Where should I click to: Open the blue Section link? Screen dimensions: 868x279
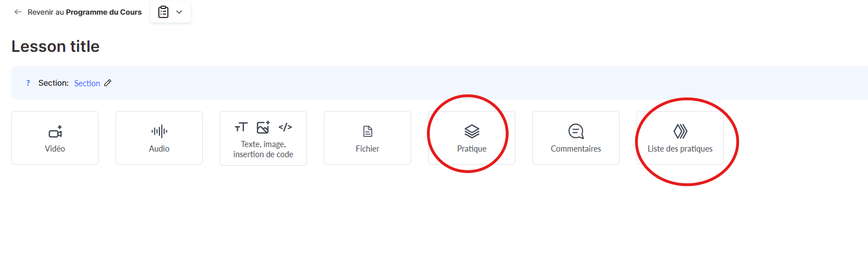coord(87,83)
